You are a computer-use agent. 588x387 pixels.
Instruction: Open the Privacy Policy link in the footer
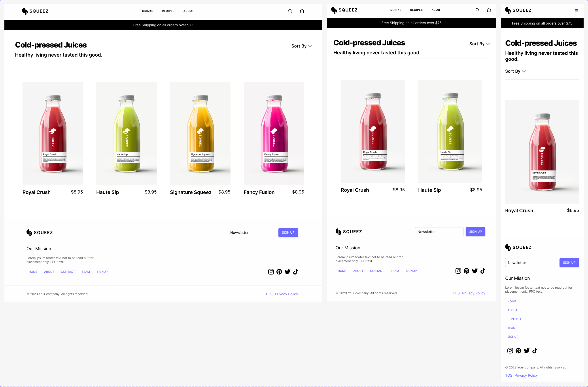click(286, 294)
